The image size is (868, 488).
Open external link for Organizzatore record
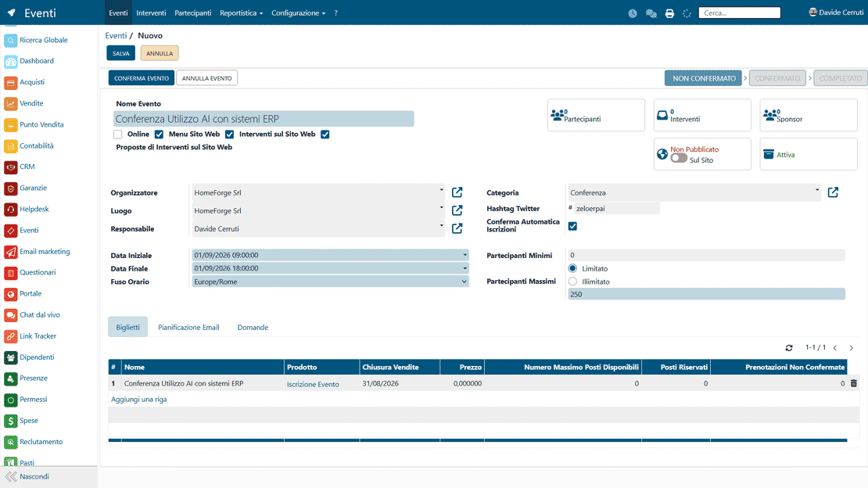pos(457,192)
